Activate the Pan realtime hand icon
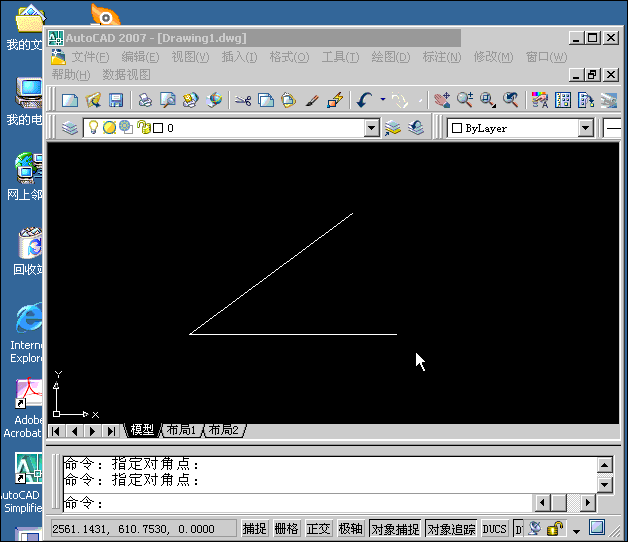 (442, 100)
